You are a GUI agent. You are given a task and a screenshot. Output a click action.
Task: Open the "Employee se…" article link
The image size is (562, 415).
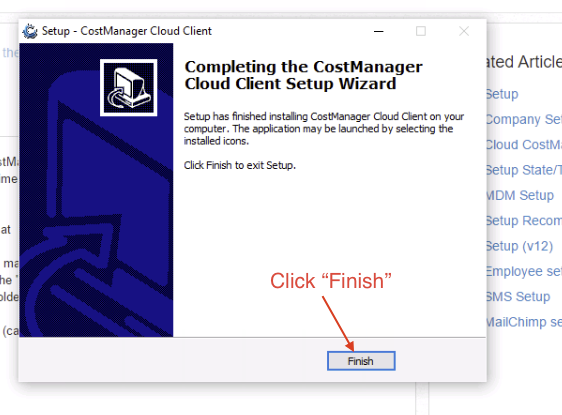(x=524, y=271)
